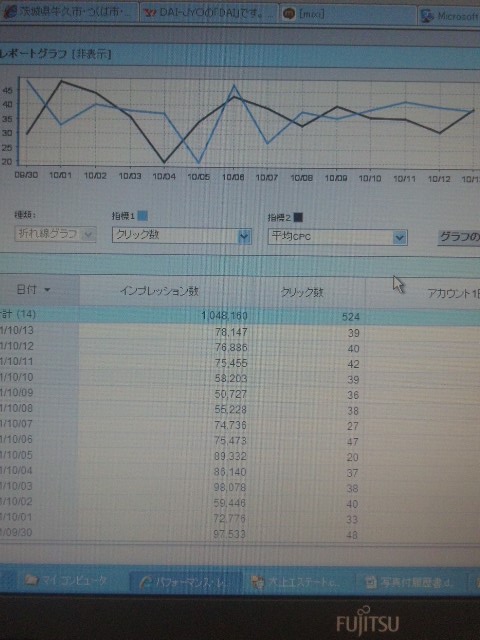The image size is (480, 640).
Task: Click the Yahoo favicon on DAI-JYO tab
Action: point(150,13)
